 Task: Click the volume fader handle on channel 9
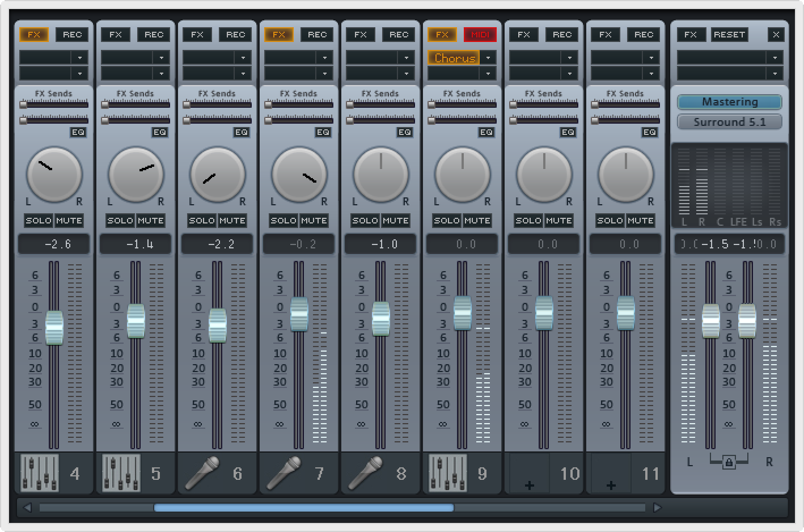click(463, 313)
